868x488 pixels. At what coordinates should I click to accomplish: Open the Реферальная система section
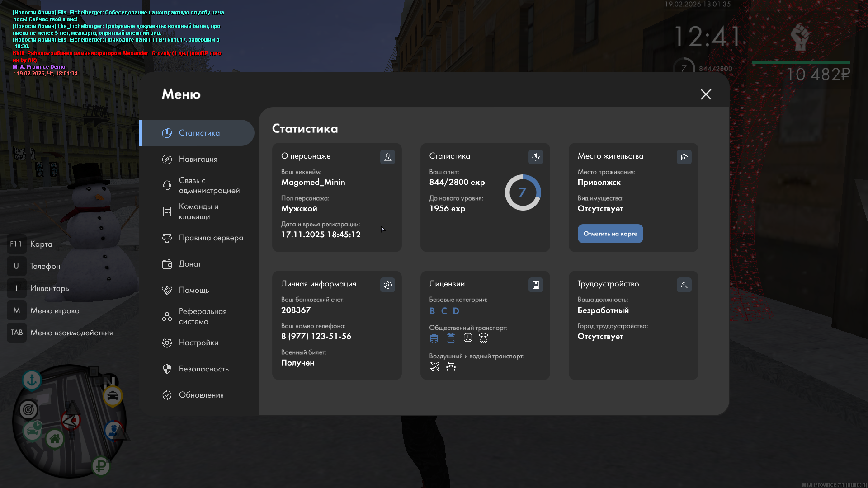(x=202, y=316)
